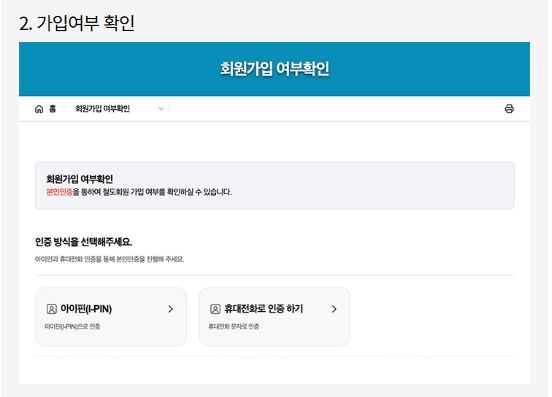This screenshot has height=397, width=552.
Task: Open the 회원가입 여부확인 breadcrumb dropdown
Action: point(119,109)
